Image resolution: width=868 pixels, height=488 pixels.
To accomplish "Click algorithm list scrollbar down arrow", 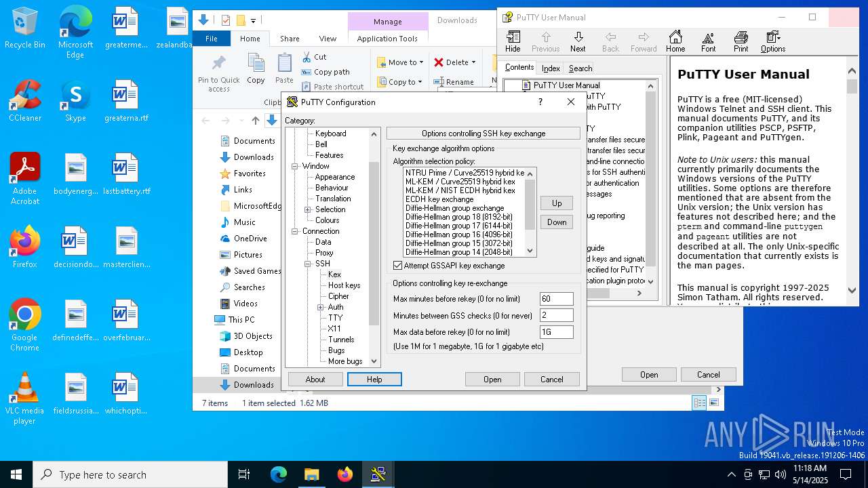I will tap(531, 251).
